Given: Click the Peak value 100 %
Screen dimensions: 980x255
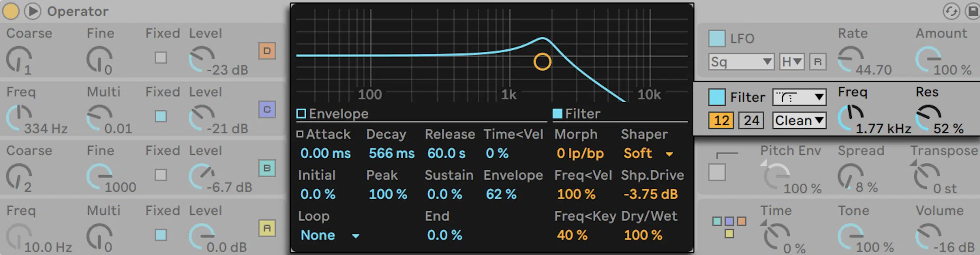Looking at the screenshot, I should (x=388, y=194).
